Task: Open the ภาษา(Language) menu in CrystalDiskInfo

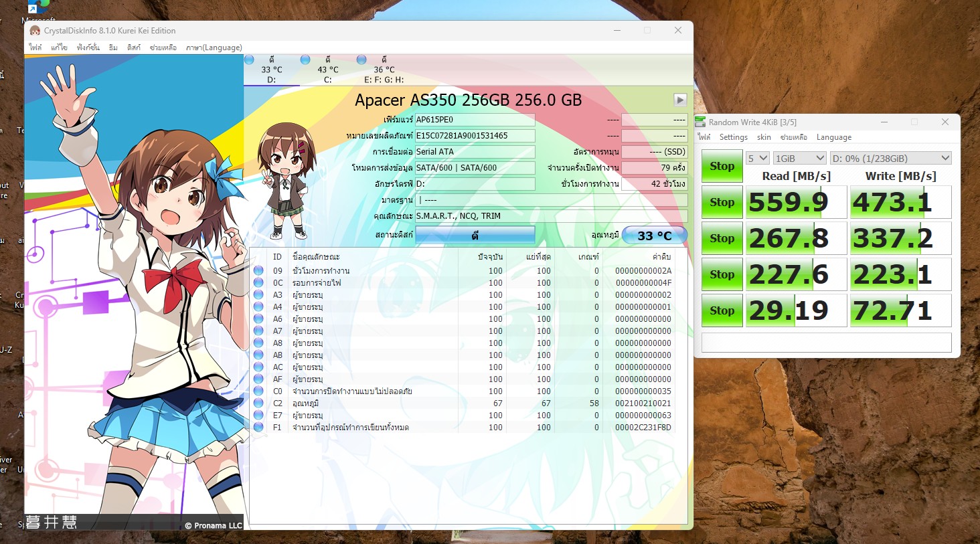Action: coord(214,48)
